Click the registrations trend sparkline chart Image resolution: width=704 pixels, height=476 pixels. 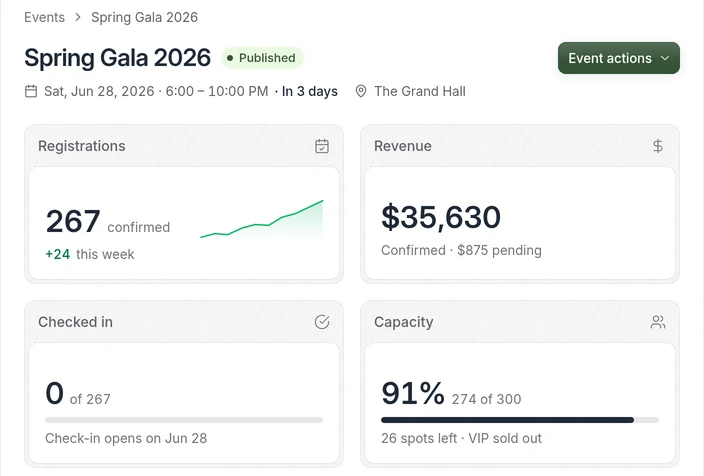tap(262, 219)
